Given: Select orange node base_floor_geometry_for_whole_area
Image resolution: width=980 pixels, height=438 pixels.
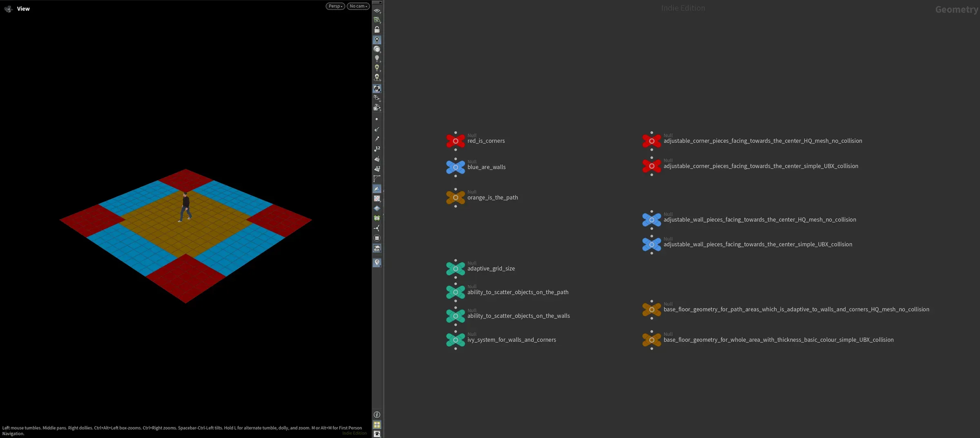Looking at the screenshot, I should point(652,340).
